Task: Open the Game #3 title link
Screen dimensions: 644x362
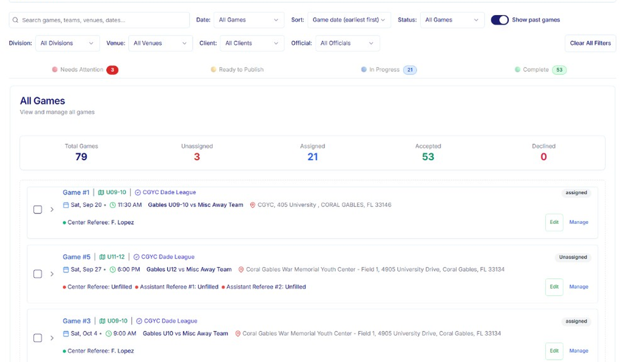Action: [x=77, y=321]
